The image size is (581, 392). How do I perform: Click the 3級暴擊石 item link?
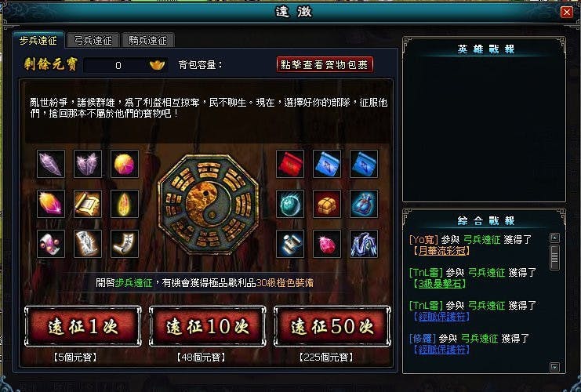coord(439,284)
